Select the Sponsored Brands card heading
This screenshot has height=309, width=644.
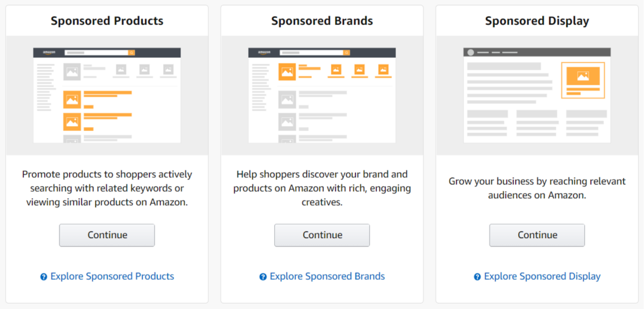(322, 21)
